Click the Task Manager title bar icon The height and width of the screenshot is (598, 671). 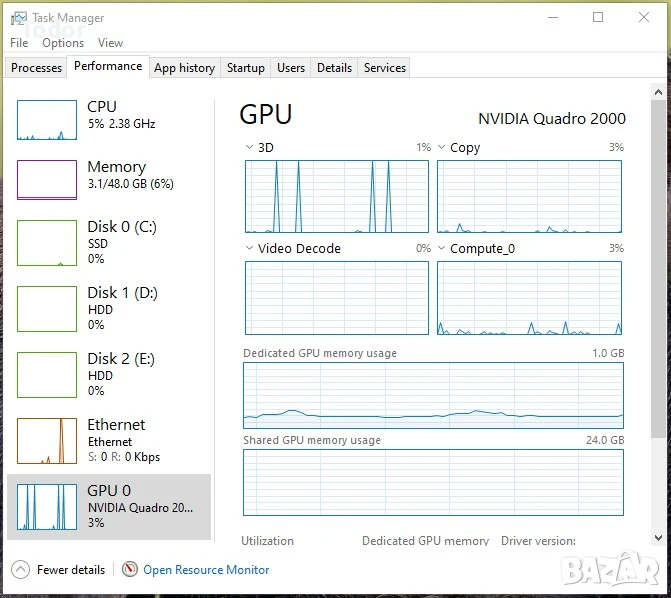click(x=18, y=18)
